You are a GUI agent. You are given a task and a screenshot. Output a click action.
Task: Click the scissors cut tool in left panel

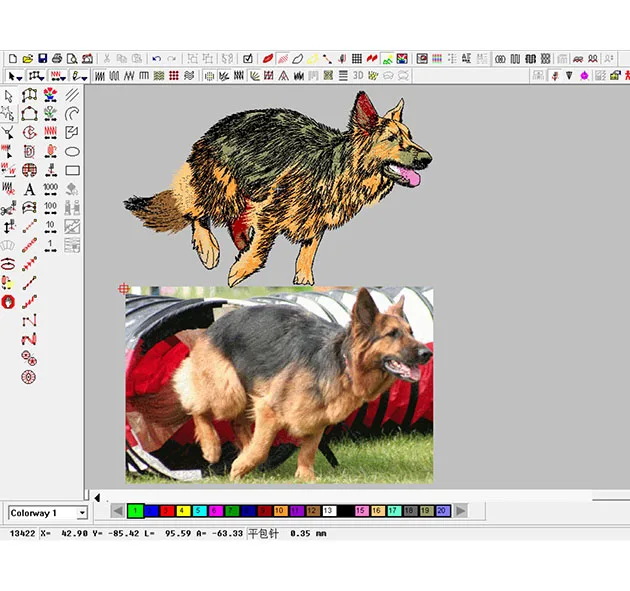(8, 208)
